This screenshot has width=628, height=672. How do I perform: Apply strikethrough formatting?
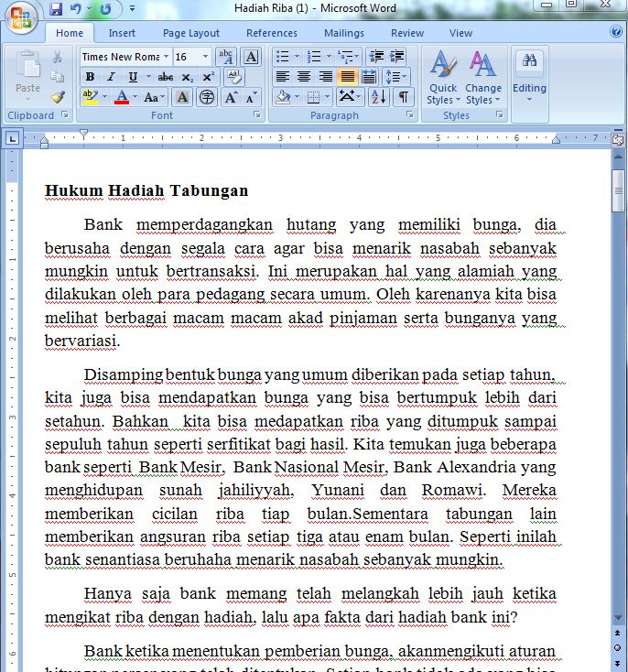166,77
